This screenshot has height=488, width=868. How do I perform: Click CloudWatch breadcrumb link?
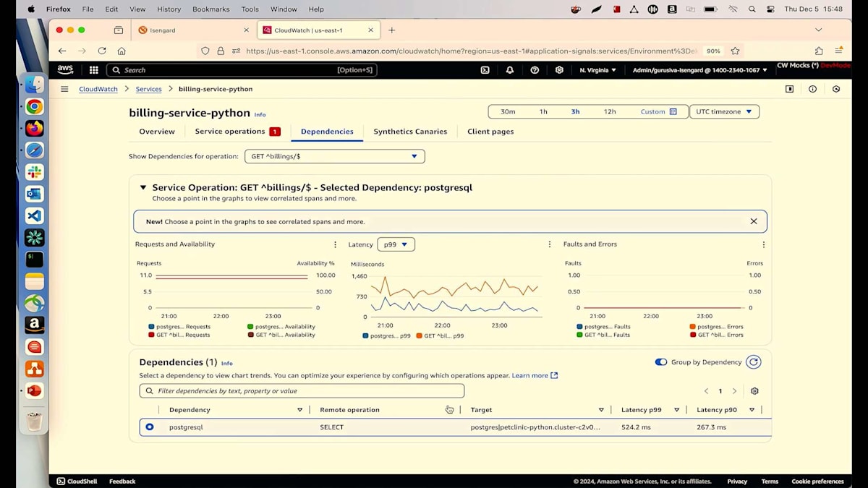(98, 89)
